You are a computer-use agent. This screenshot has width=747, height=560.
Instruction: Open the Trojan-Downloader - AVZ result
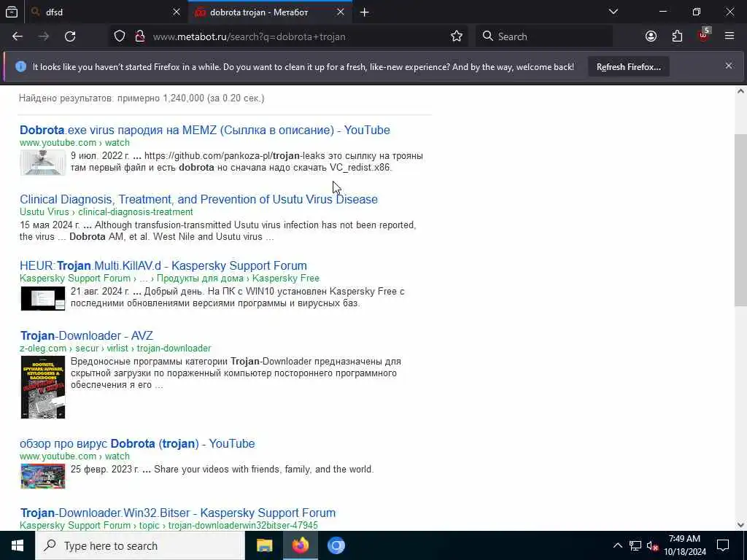87,335
